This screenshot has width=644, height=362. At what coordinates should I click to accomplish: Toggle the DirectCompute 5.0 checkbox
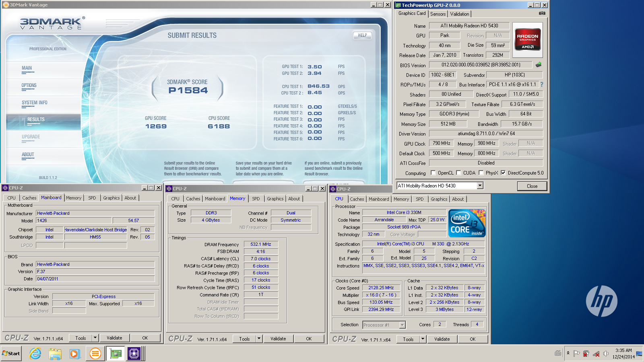click(x=503, y=173)
